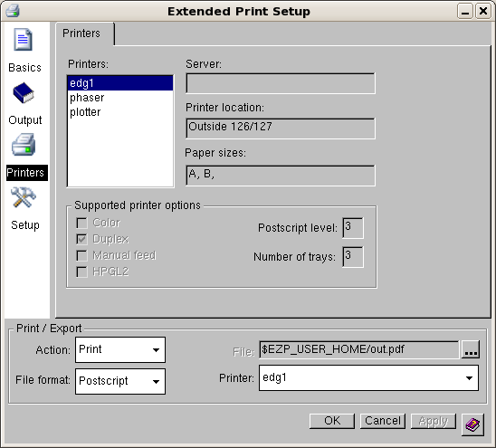Open the File format Postscript dropdown
496x448 pixels.
click(120, 381)
